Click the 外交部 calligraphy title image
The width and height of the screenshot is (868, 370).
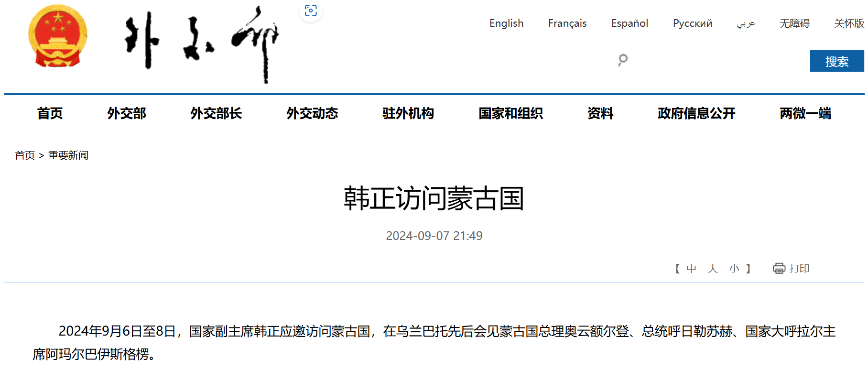pyautogui.click(x=202, y=43)
